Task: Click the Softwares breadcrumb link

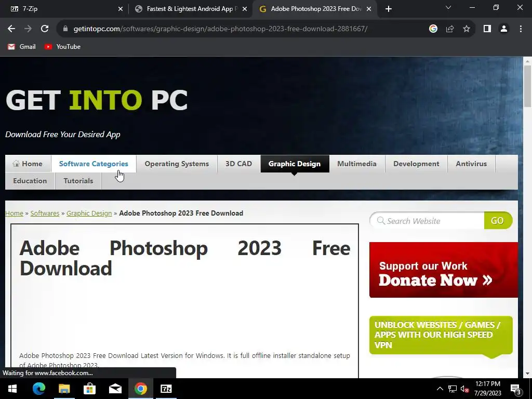Action: 45,213
